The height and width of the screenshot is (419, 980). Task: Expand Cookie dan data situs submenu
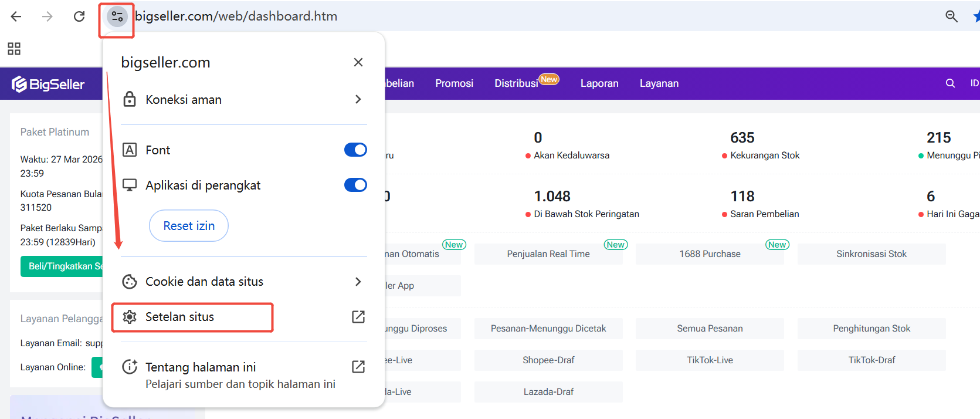pyautogui.click(x=243, y=282)
